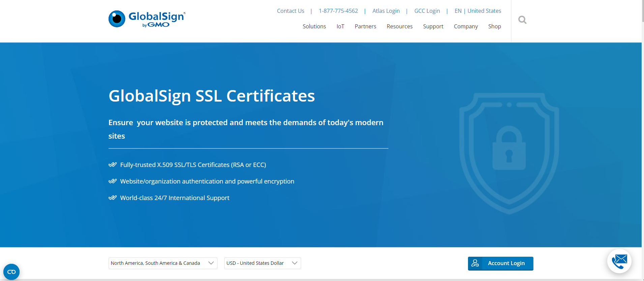Go to Atlas Login
This screenshot has width=644, height=281.
[386, 11]
